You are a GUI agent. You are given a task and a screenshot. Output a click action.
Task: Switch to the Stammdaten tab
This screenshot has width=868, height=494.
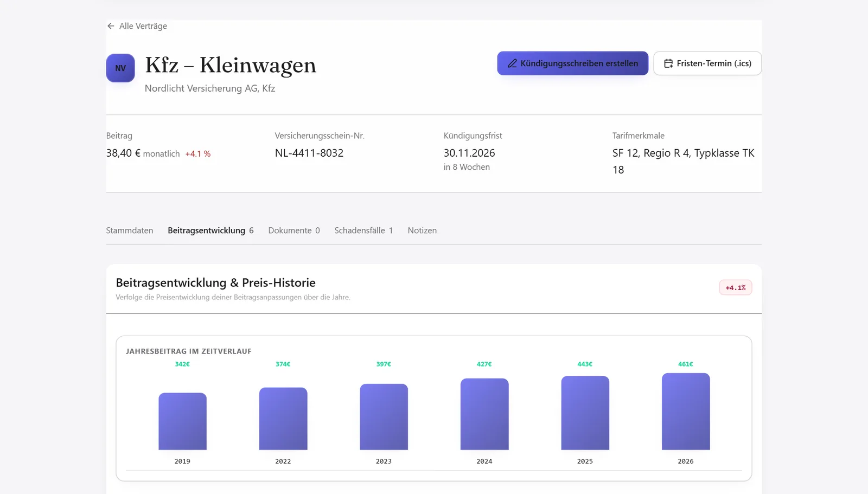click(130, 230)
